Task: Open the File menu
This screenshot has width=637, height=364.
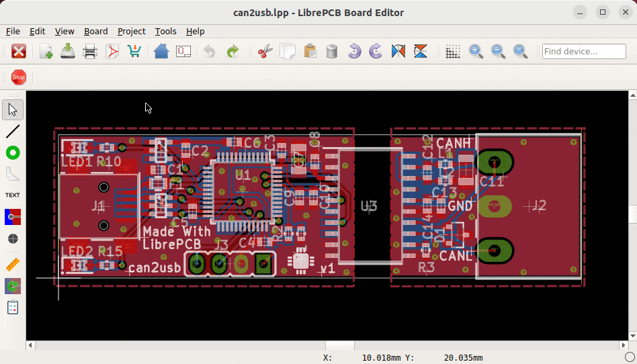Action: tap(13, 32)
